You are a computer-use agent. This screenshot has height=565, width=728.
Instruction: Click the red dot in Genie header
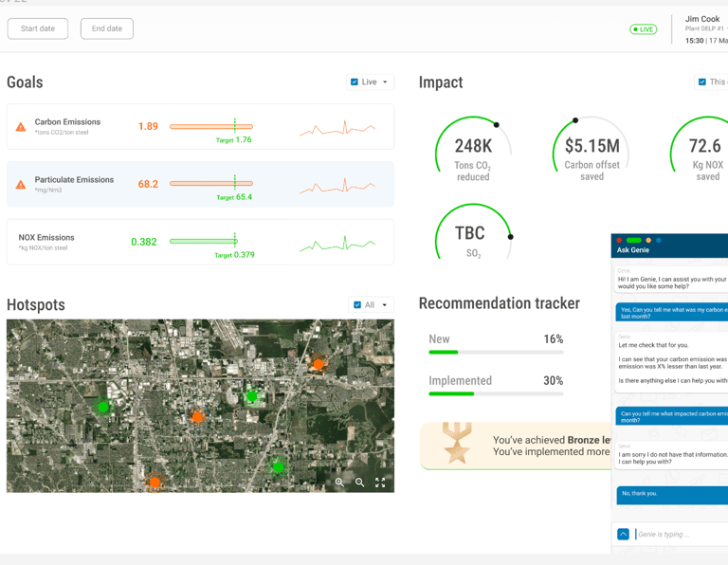pyautogui.click(x=619, y=240)
